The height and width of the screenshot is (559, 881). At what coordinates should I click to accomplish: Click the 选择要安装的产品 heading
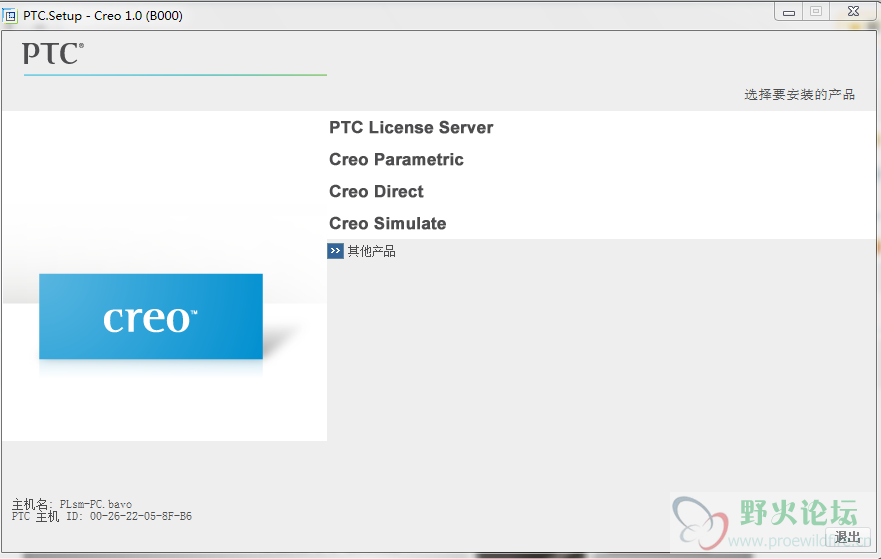point(799,94)
